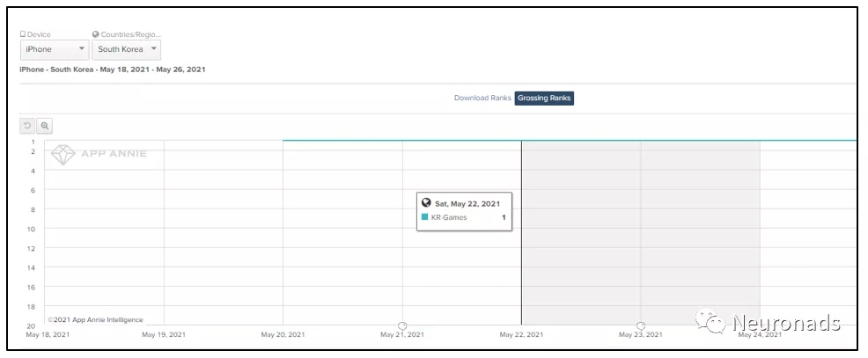Screen dimensions: 868x358
Task: Click the May 22, 2021 x-axis date label
Action: (x=521, y=335)
